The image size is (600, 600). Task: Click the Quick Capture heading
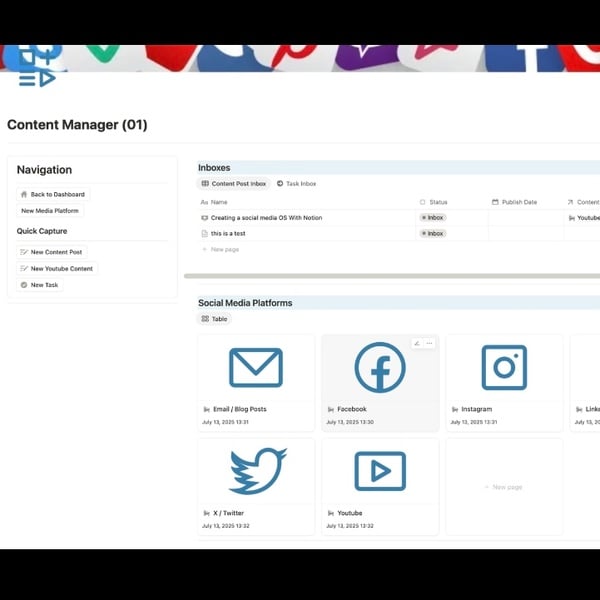(x=42, y=231)
